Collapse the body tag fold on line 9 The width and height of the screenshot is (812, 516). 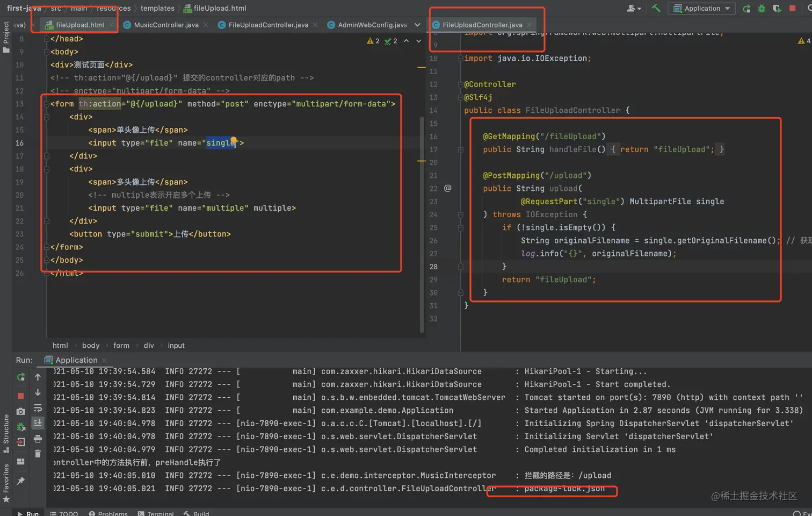[x=46, y=52]
